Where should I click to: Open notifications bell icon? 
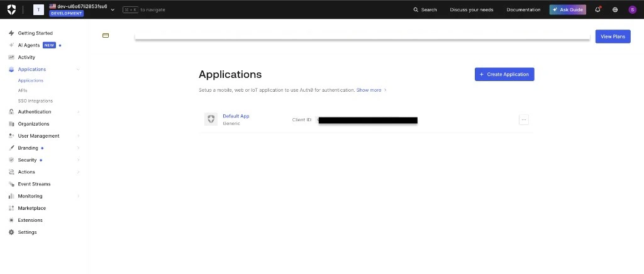coord(597,9)
